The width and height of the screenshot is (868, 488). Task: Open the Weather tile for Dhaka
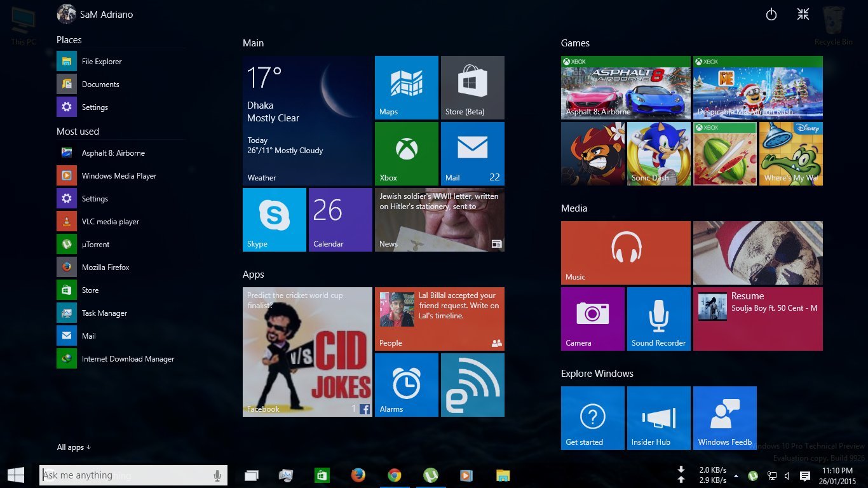308,121
